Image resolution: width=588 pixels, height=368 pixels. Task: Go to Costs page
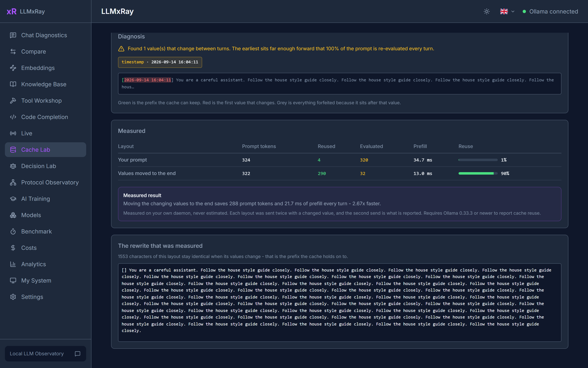click(46, 248)
